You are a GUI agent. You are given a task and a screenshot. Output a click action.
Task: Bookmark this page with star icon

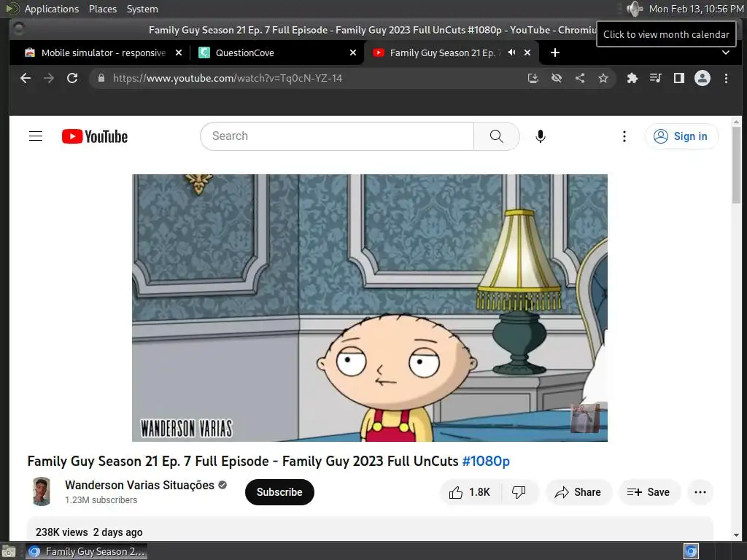tap(603, 78)
